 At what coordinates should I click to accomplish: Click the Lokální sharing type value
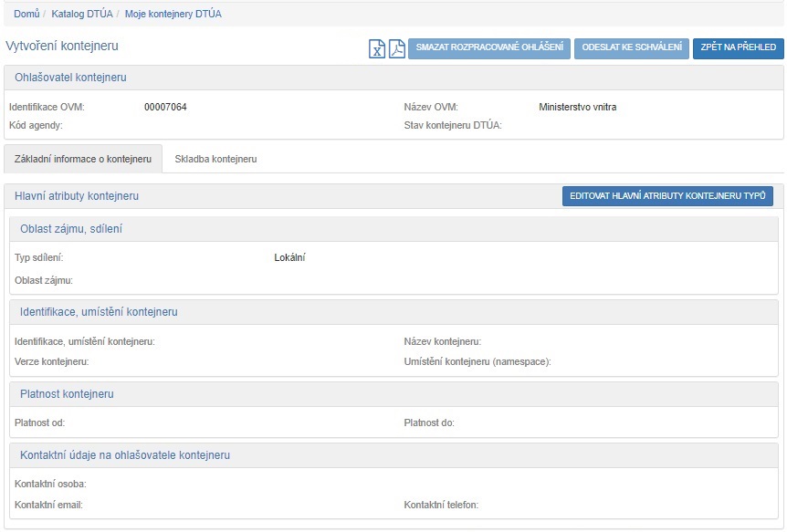pyautogui.click(x=289, y=257)
